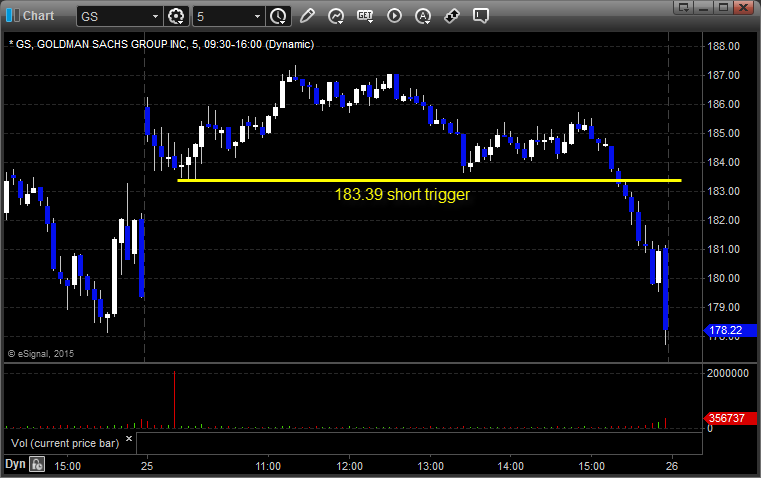
Task: Select the yellow short trigger line
Action: tap(430, 181)
